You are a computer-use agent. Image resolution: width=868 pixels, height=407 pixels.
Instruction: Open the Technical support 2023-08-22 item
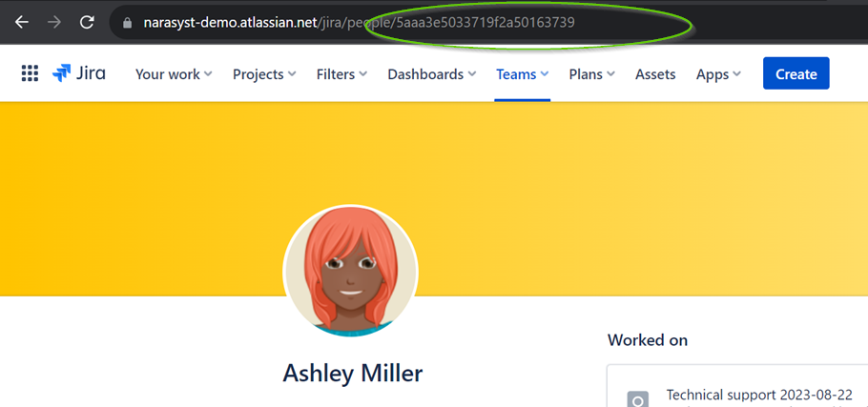759,395
